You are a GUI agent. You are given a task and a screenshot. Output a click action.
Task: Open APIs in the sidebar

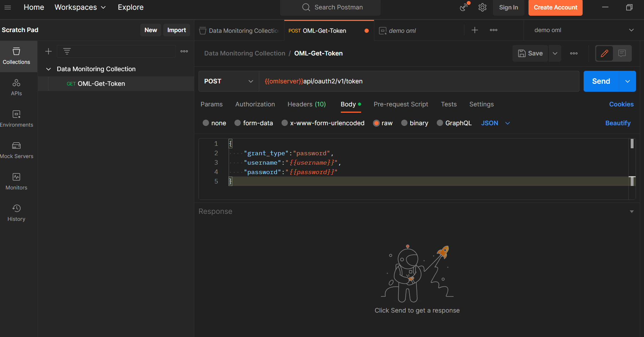(16, 88)
